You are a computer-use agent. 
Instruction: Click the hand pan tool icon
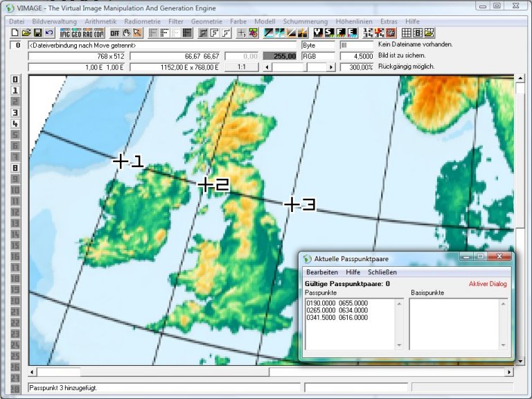127,33
